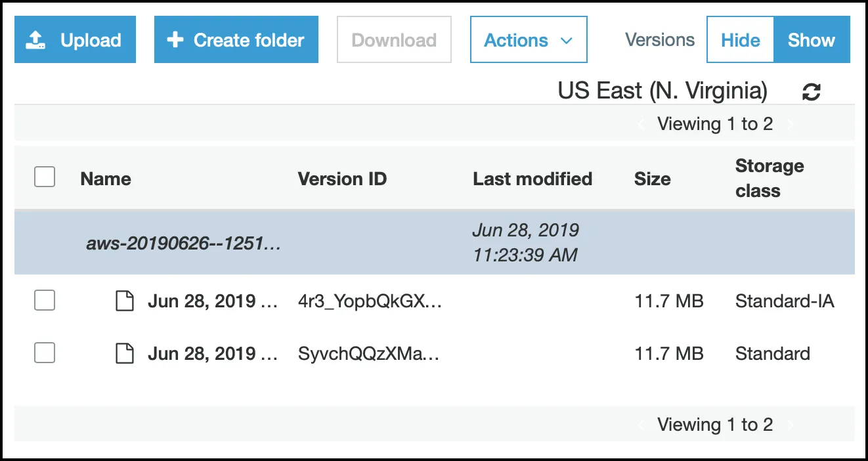This screenshot has width=868, height=461.
Task: Sort by the Last modified column header
Action: click(532, 179)
